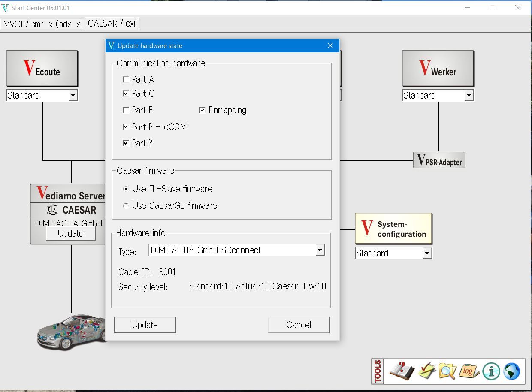The image size is (532, 392).
Task: Toggle the Pinmapping checkbox
Action: [202, 110]
